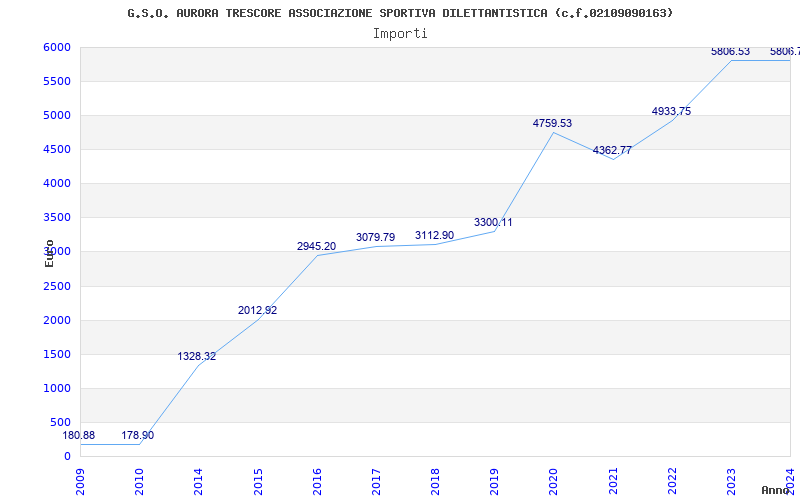Image resolution: width=800 pixels, height=500 pixels.
Task: Click the x-axis year 2016
Action: tap(317, 481)
